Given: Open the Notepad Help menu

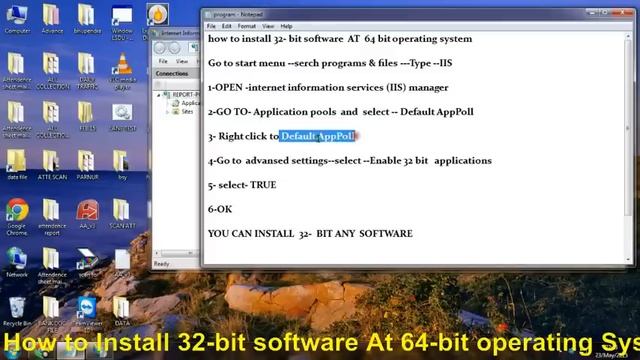Looking at the screenshot, I should [x=286, y=26].
